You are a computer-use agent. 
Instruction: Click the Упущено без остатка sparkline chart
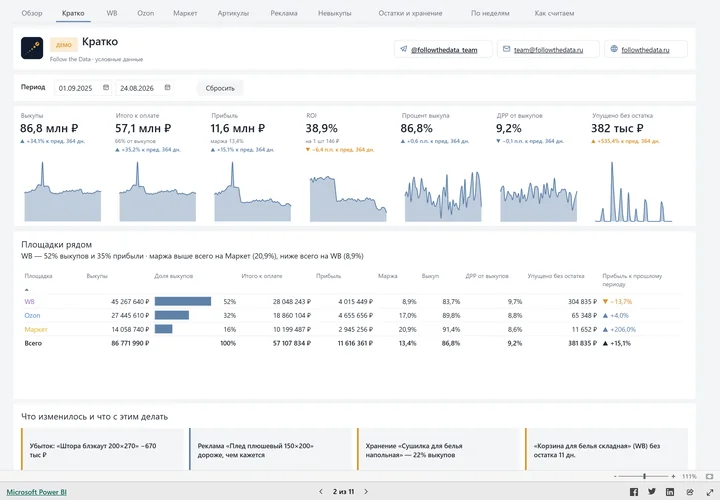634,191
